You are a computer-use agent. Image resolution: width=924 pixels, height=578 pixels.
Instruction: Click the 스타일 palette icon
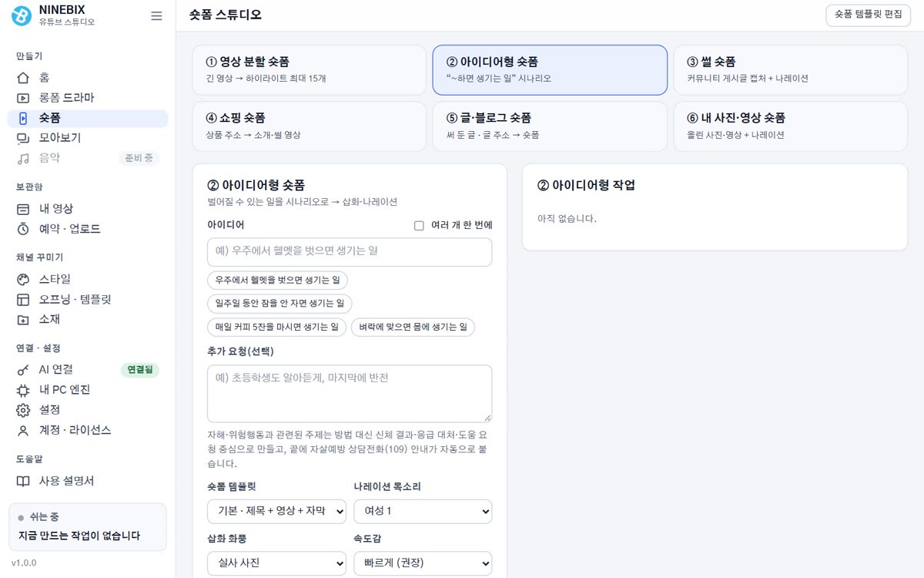coord(23,279)
